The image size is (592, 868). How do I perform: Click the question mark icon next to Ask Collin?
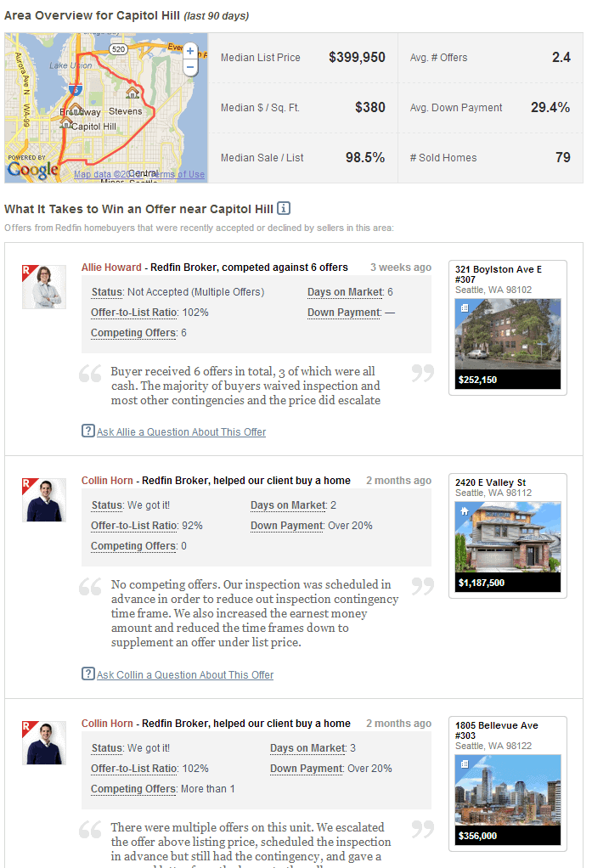[87, 674]
